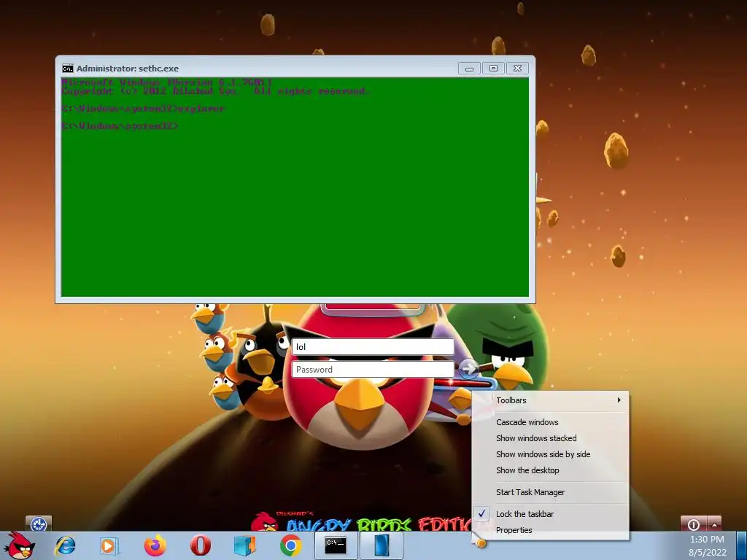Click the 1:30 PM taskbar clock

point(707,540)
